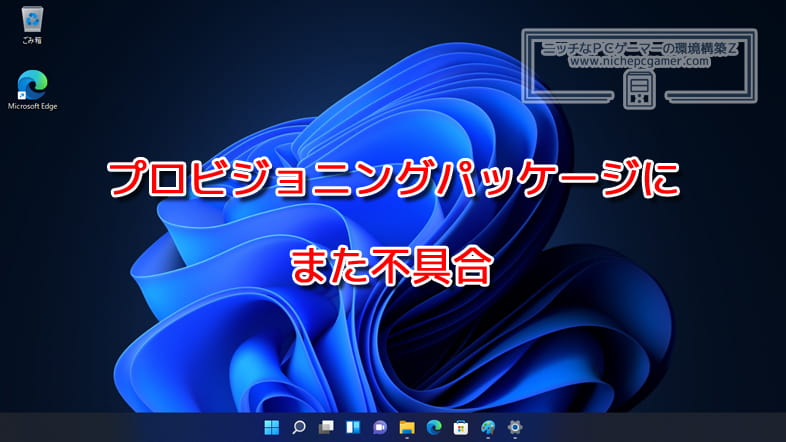Launch Teams Chat from taskbar
Image resolution: width=786 pixels, height=442 pixels.
coord(380,427)
